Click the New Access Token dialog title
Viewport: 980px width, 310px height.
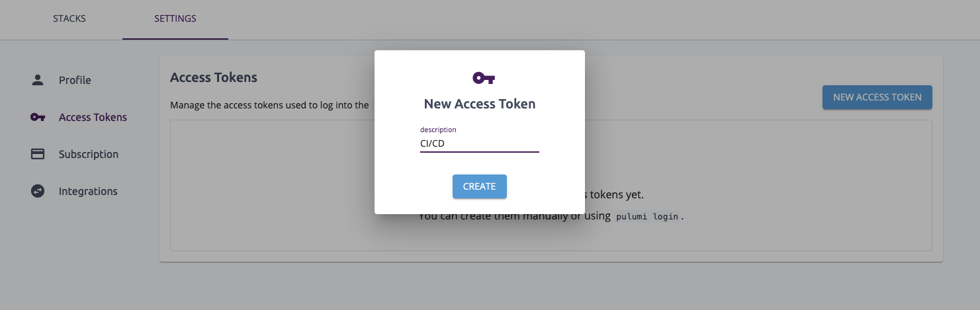tap(480, 104)
